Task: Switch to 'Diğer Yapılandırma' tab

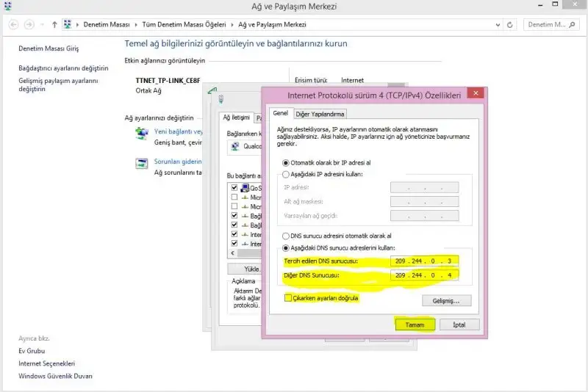Action: (x=320, y=114)
